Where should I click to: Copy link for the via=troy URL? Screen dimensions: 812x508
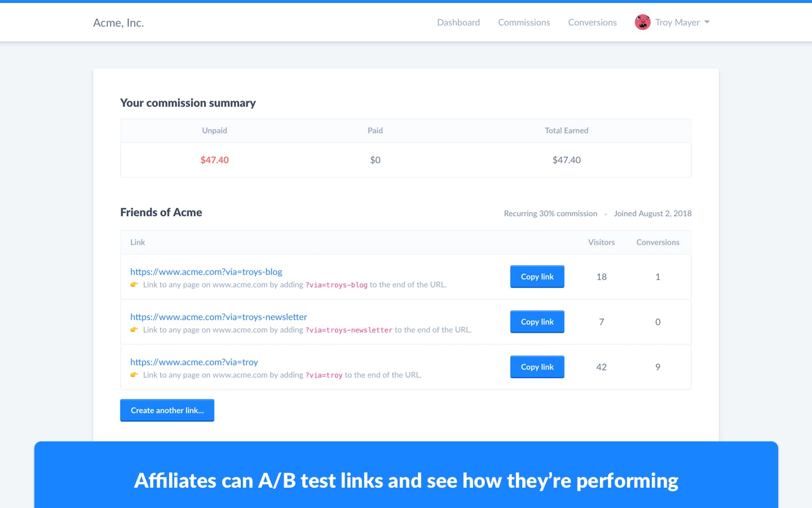(537, 367)
